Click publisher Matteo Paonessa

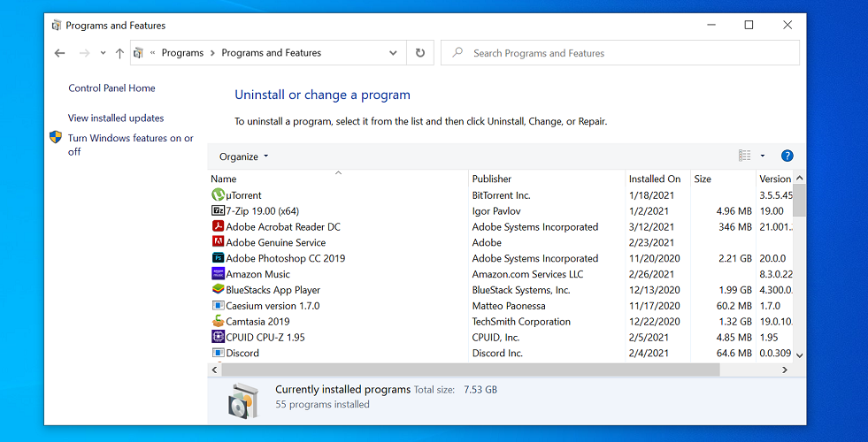click(509, 306)
